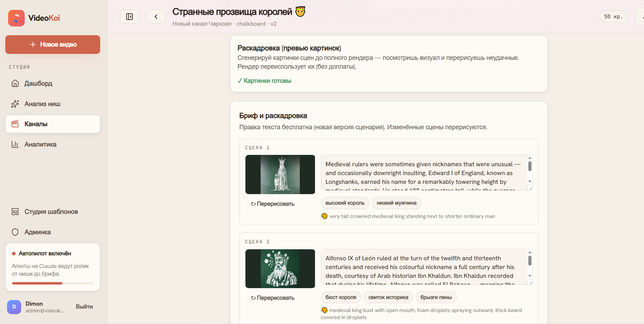This screenshot has width=644, height=324.
Task: Click the бюст короля tag
Action: tap(341, 297)
